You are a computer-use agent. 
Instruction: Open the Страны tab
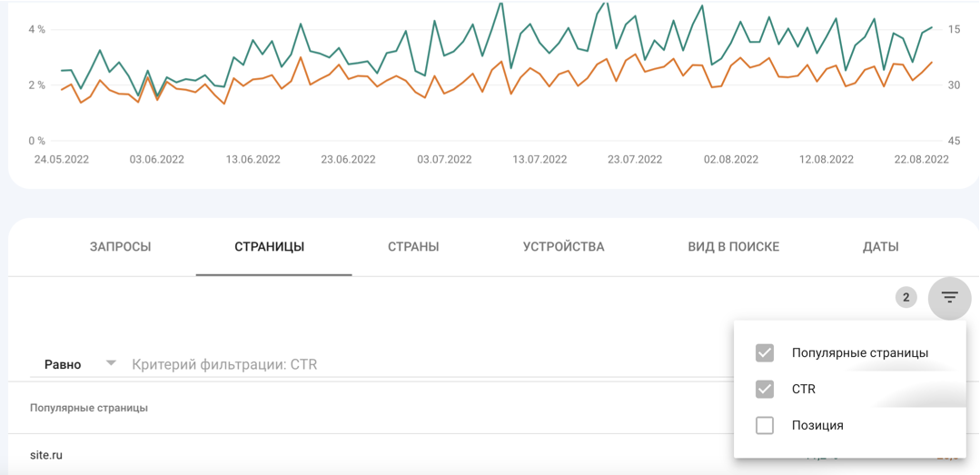(413, 246)
